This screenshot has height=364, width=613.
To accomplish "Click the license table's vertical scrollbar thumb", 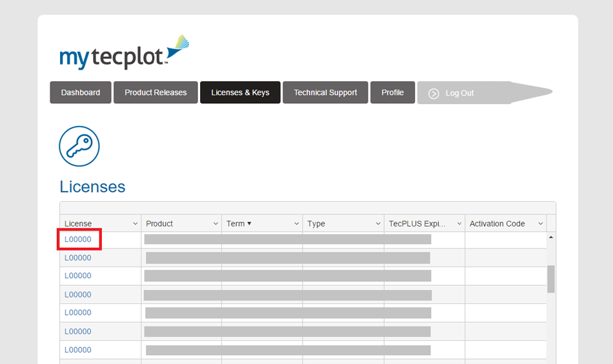I will pos(551,279).
